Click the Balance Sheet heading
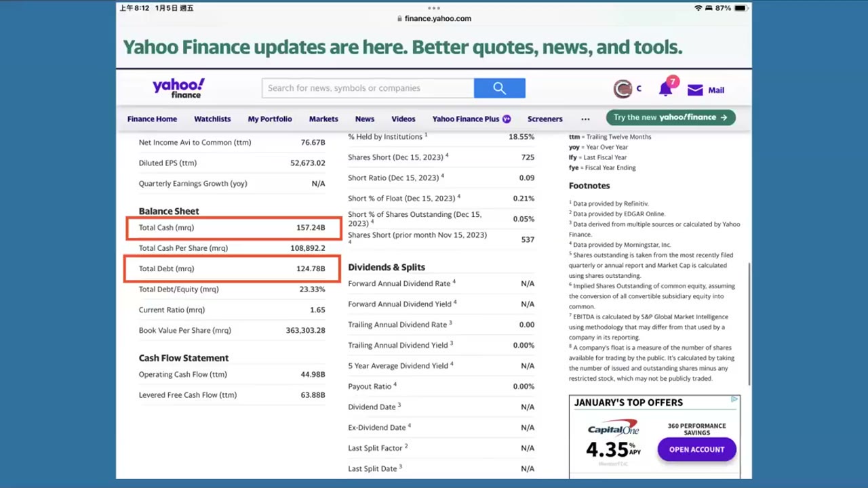 click(169, 211)
